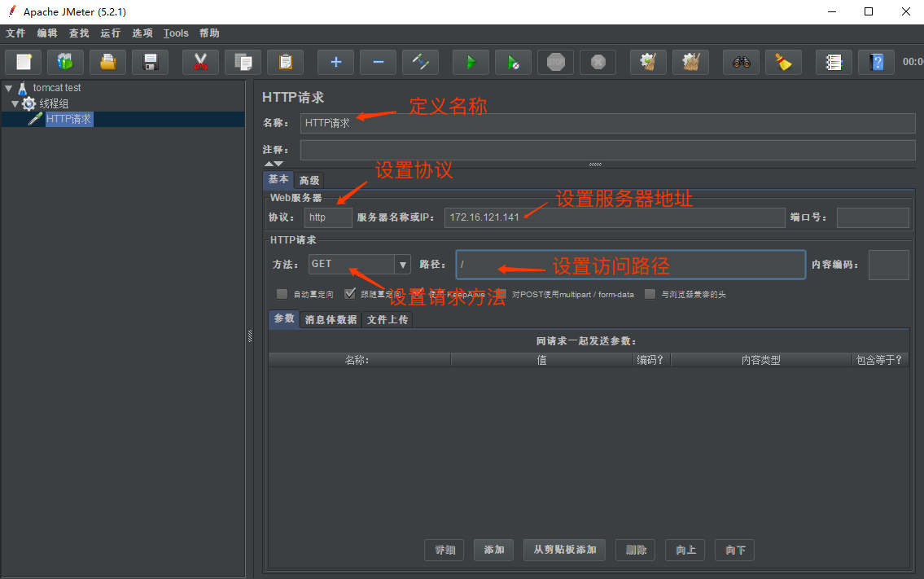The image size is (924, 579).
Task: Open the Templates toolbar icon
Action: (65, 62)
